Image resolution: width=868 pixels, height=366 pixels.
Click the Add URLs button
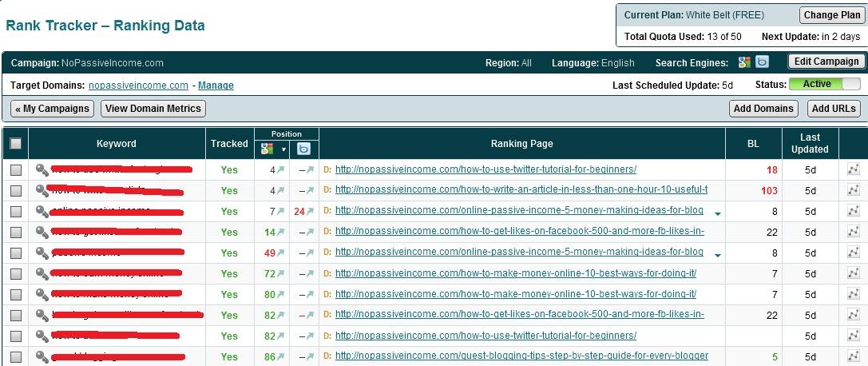point(834,109)
